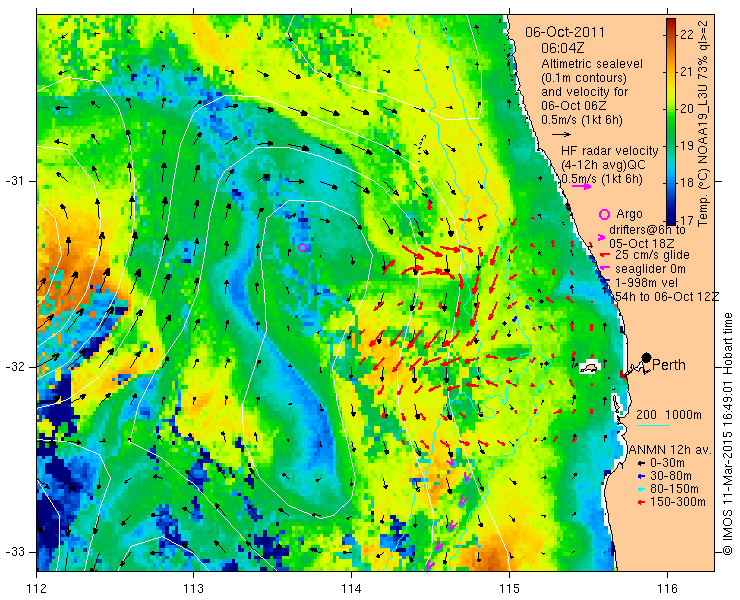This screenshot has width=740, height=600.
Task: Click the 'HF radar velocity' label
Action: pos(610,151)
